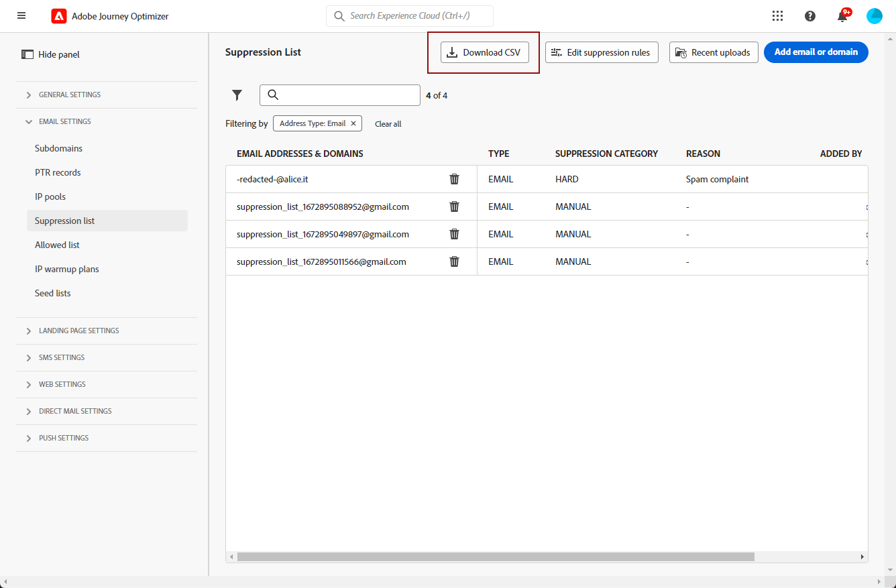Click the Clear all link

click(x=388, y=124)
